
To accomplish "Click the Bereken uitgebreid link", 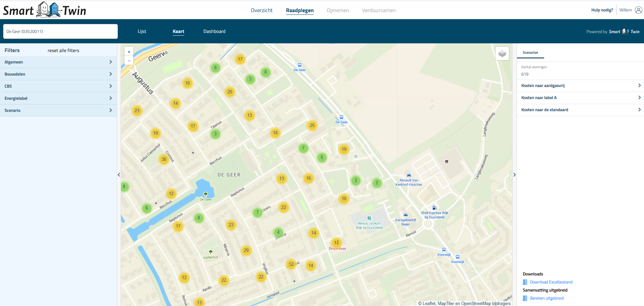I will pos(547,298).
